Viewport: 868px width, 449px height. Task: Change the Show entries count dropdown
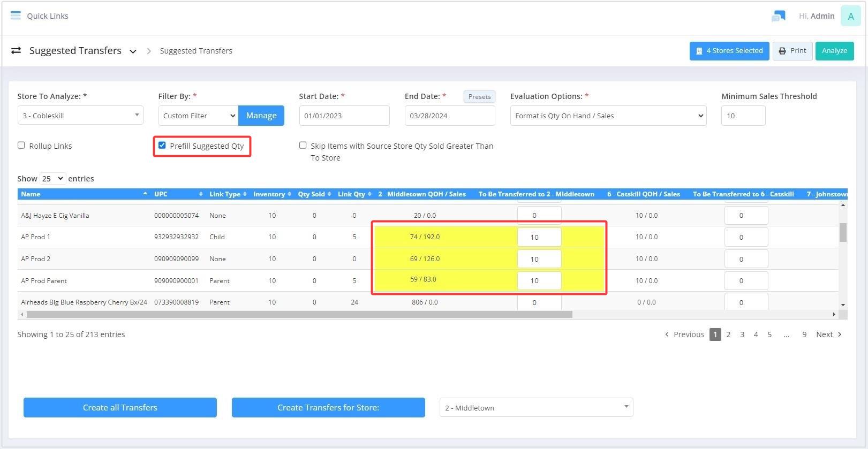click(x=52, y=178)
